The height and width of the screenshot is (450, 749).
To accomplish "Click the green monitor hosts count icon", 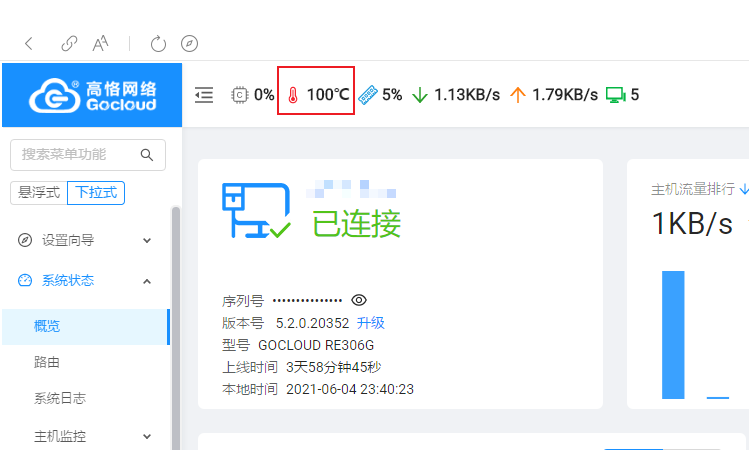I will (x=616, y=95).
